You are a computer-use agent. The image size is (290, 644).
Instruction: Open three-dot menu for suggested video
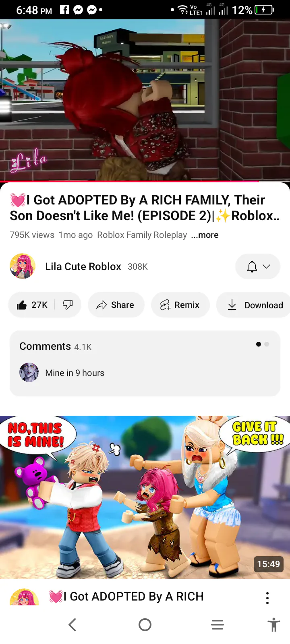pyautogui.click(x=267, y=598)
